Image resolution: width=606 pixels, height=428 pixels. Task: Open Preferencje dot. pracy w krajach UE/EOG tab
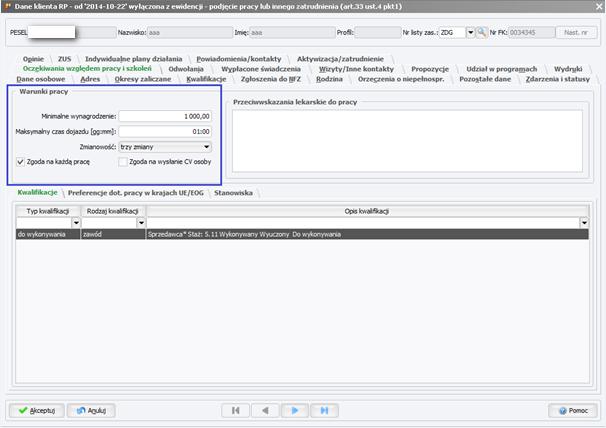coord(136,193)
